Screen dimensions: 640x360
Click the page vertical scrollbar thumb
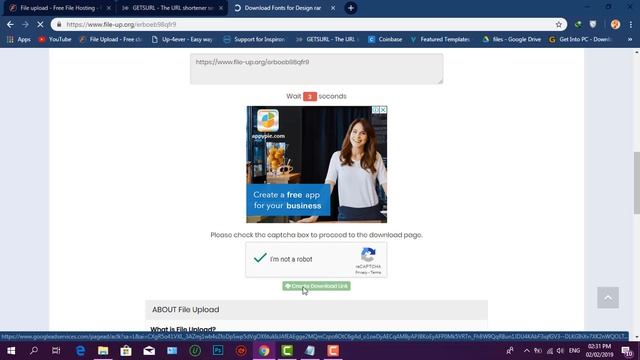636,183
